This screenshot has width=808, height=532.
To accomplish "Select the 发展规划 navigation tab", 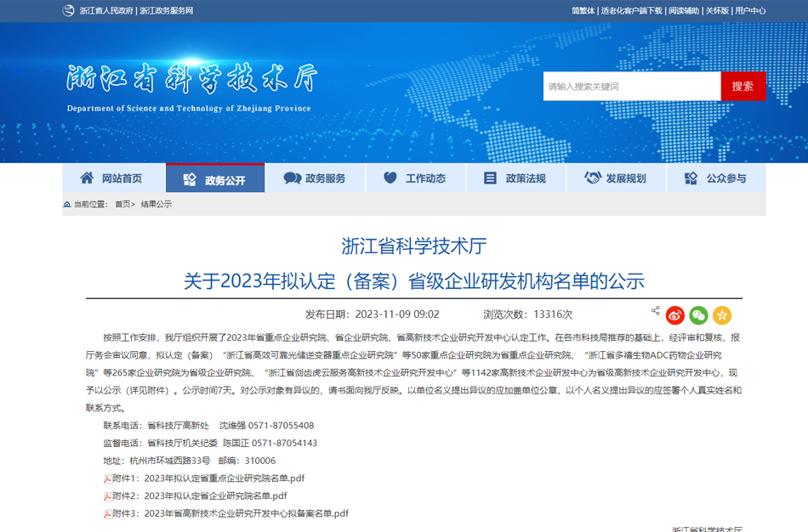I will 616,178.
